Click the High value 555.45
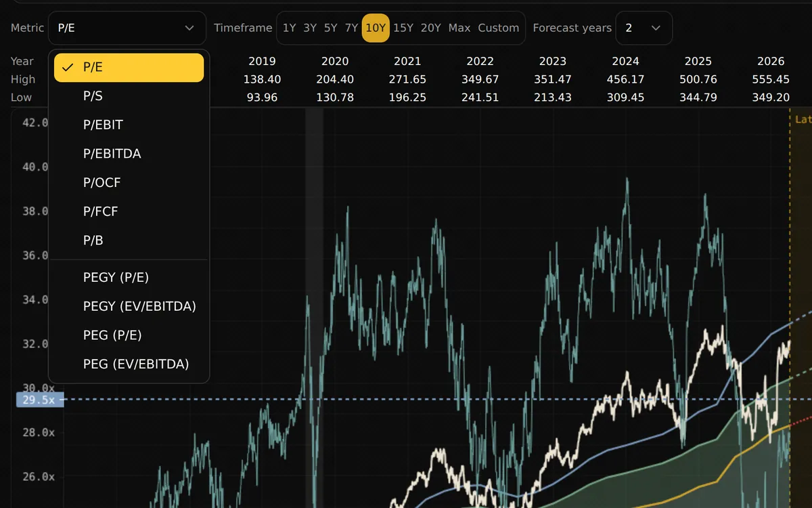This screenshot has width=812, height=508. [x=771, y=79]
